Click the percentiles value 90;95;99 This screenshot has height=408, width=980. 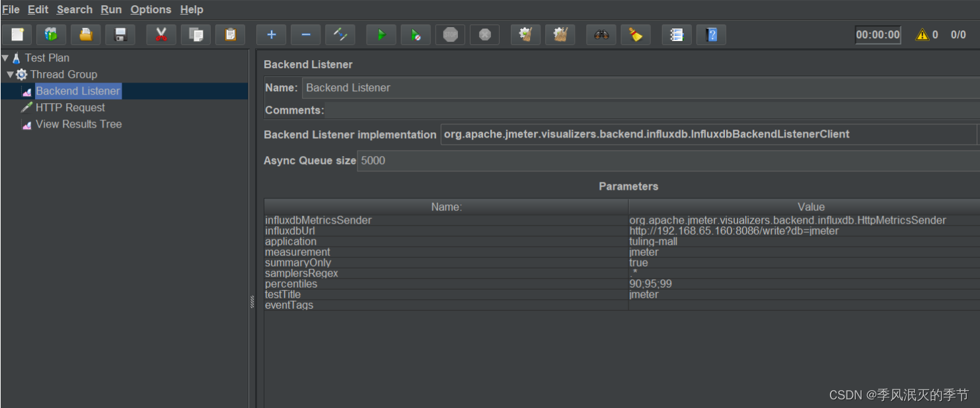(804, 284)
